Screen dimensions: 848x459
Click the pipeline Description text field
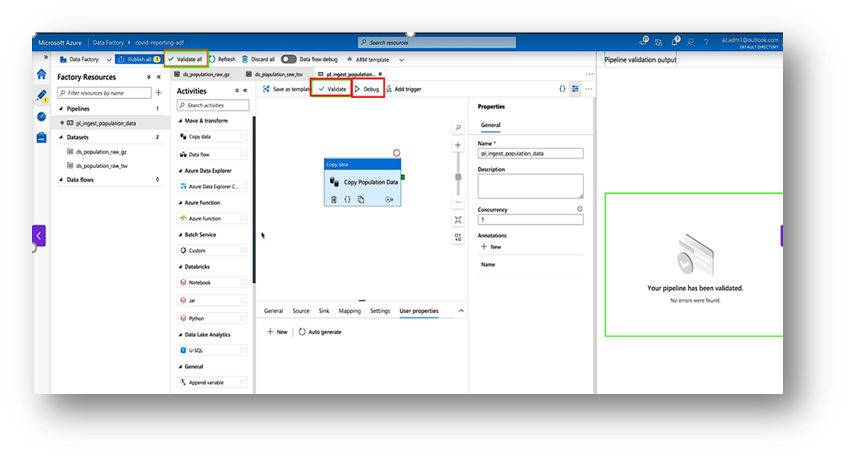click(531, 185)
